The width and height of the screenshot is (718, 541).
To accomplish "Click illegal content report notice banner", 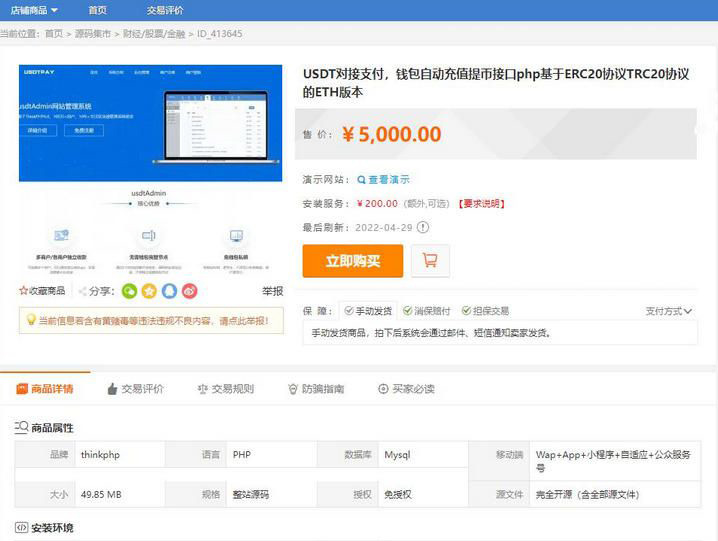I will click(x=151, y=320).
